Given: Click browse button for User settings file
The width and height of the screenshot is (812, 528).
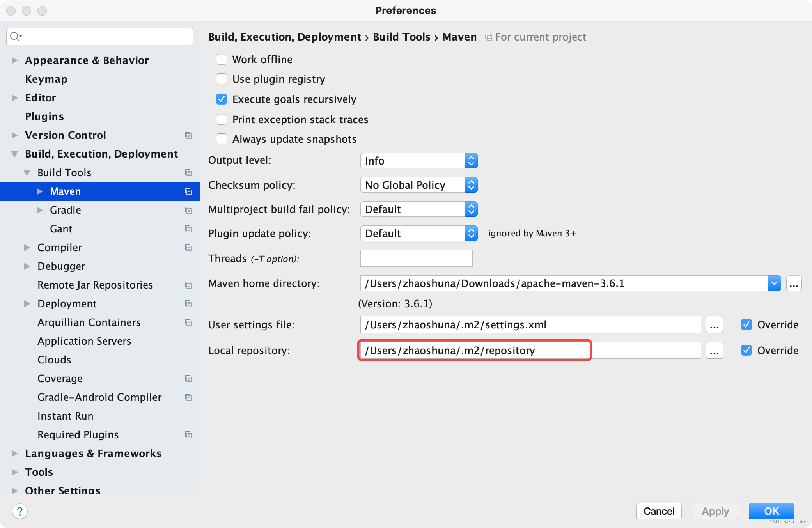Looking at the screenshot, I should (x=714, y=325).
